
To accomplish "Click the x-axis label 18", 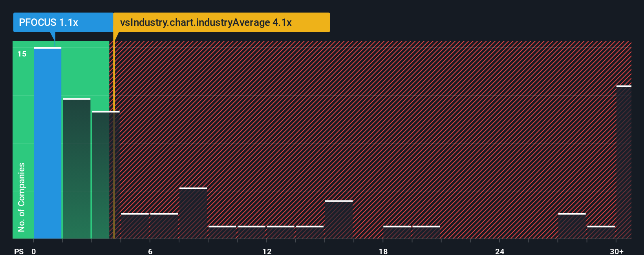I will tap(383, 251).
